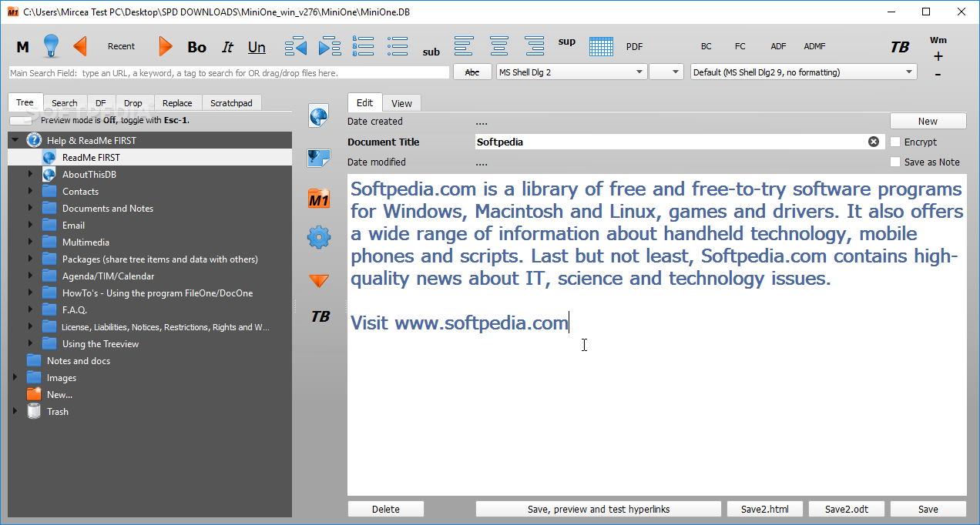Image resolution: width=980 pixels, height=525 pixels.
Task: Switch to the Search tab
Action: click(x=65, y=103)
